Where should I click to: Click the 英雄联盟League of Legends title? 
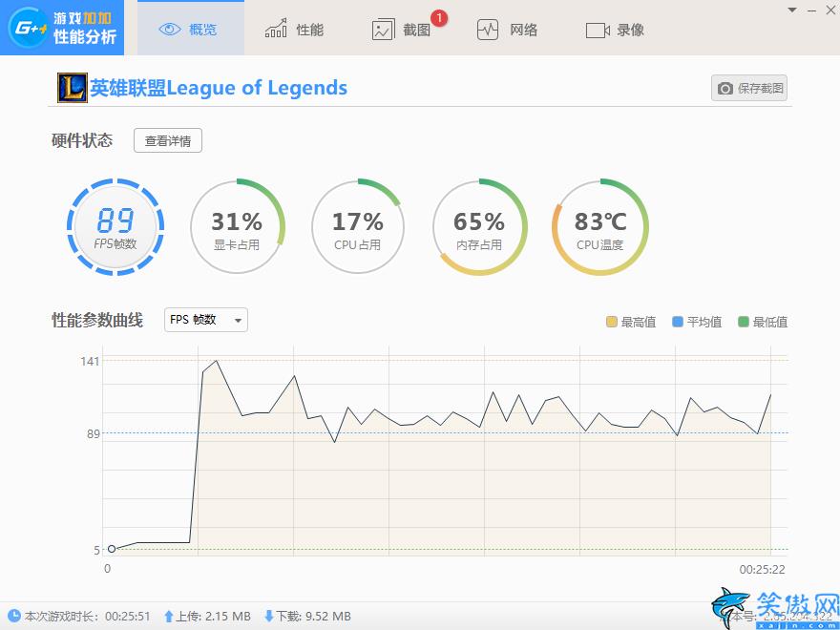click(219, 88)
